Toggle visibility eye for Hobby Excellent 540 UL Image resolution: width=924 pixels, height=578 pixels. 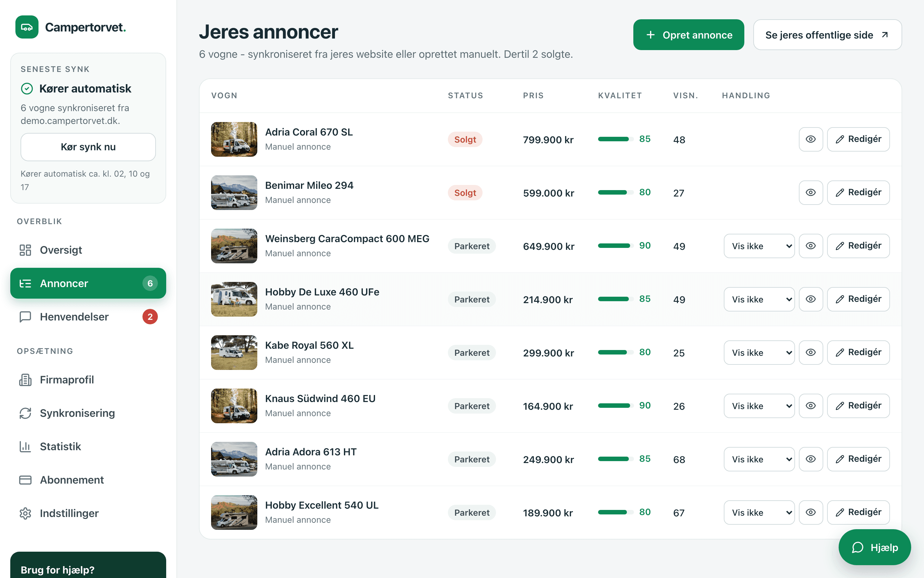point(811,512)
